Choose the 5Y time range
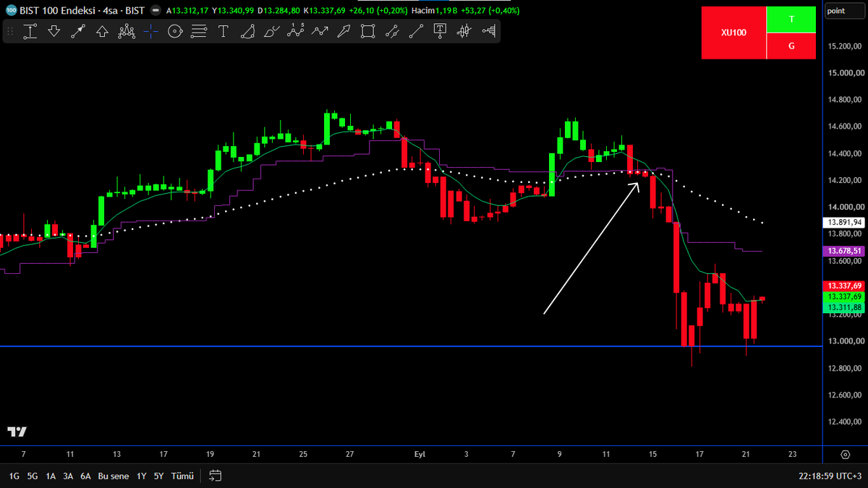 [x=159, y=476]
